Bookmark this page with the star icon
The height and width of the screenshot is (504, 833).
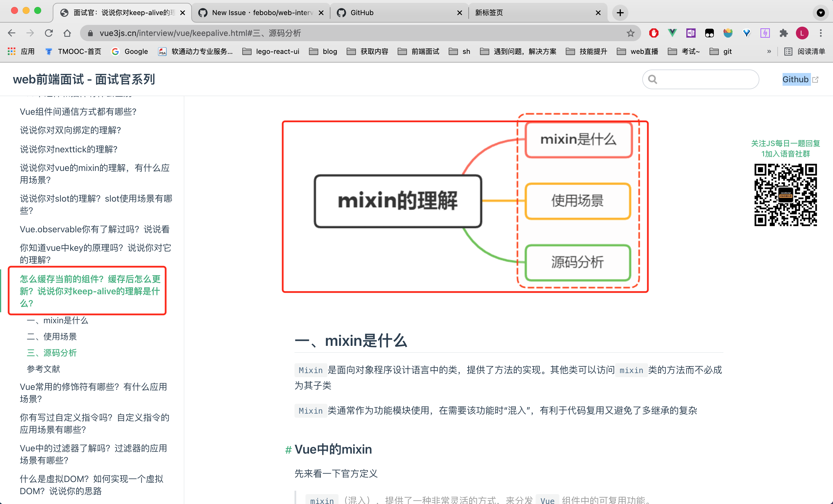coord(630,33)
